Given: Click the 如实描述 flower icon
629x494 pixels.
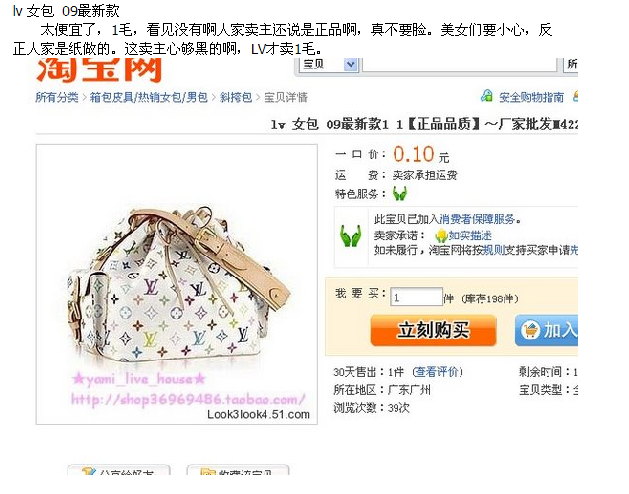Looking at the screenshot, I should 441,236.
